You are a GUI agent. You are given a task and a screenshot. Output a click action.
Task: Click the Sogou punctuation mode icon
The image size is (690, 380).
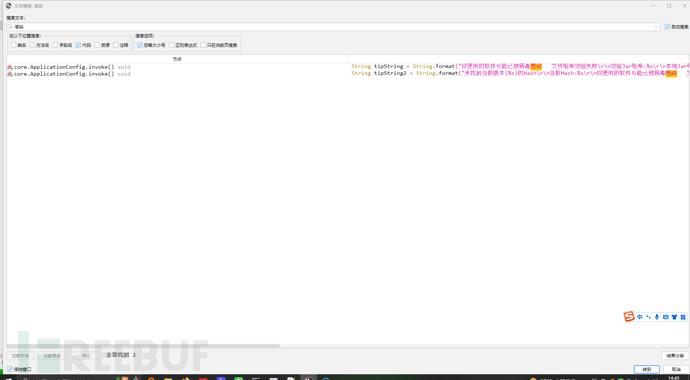[648, 317]
